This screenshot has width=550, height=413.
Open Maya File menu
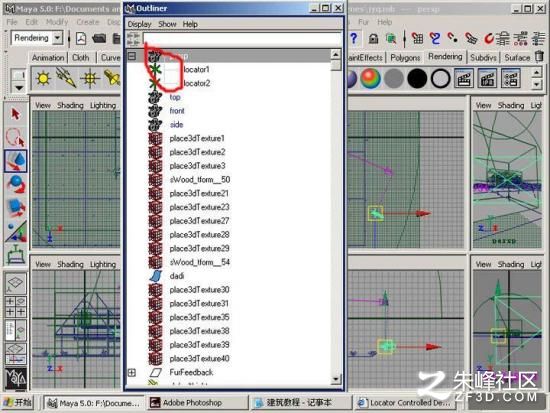(12, 22)
